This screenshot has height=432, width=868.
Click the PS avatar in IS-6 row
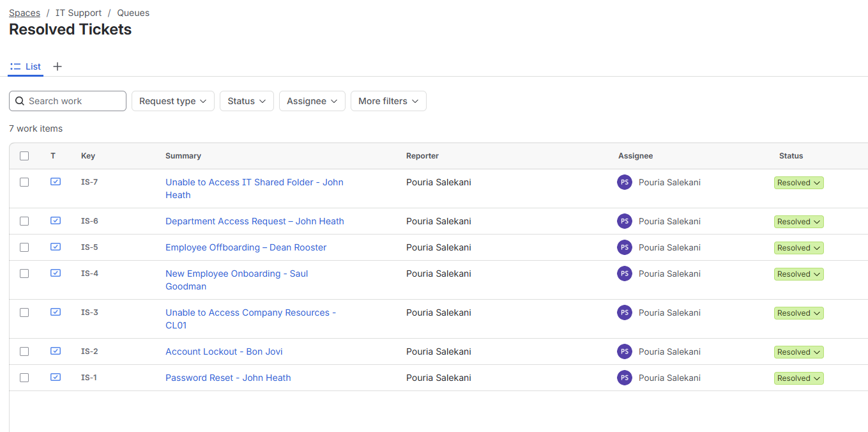click(625, 221)
